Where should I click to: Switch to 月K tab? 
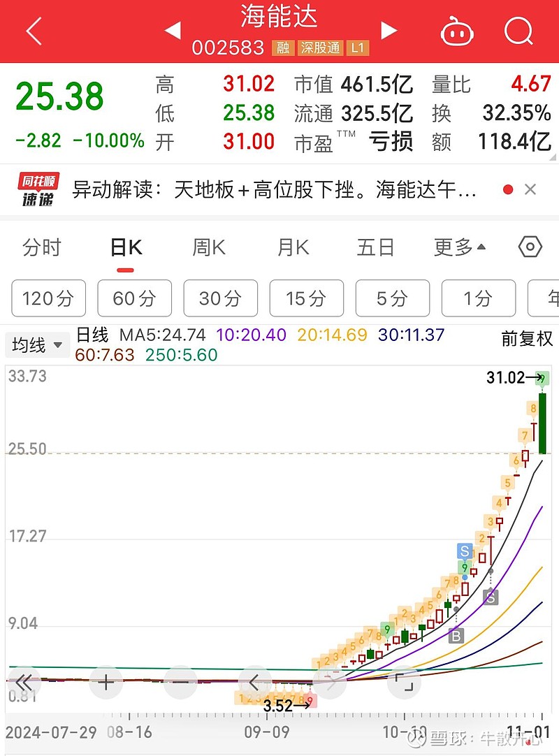[293, 247]
